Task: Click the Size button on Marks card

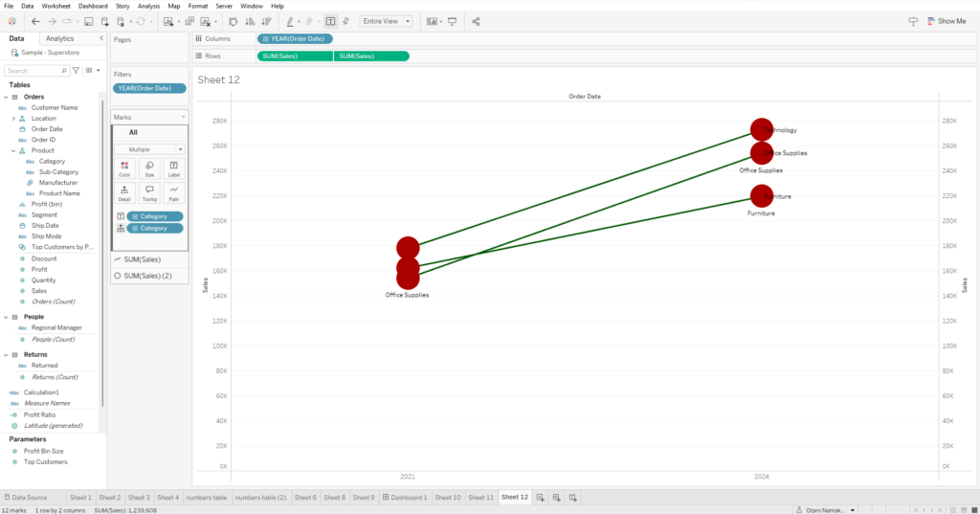Action: [149, 168]
